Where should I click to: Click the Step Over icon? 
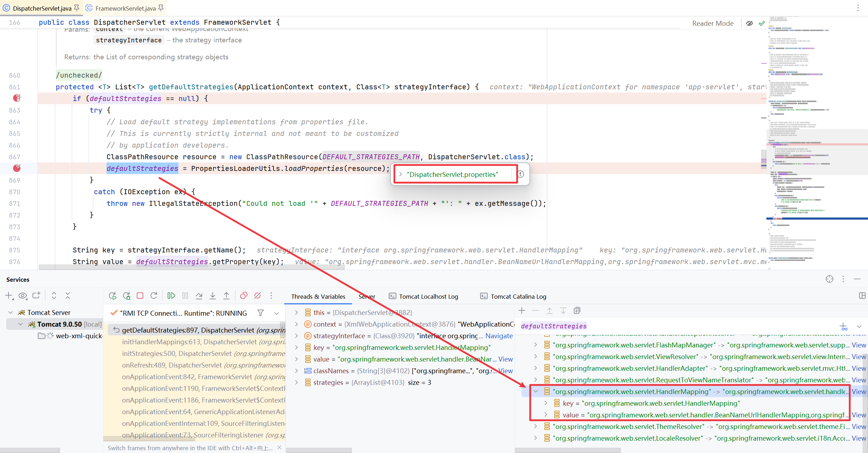pyautogui.click(x=199, y=296)
